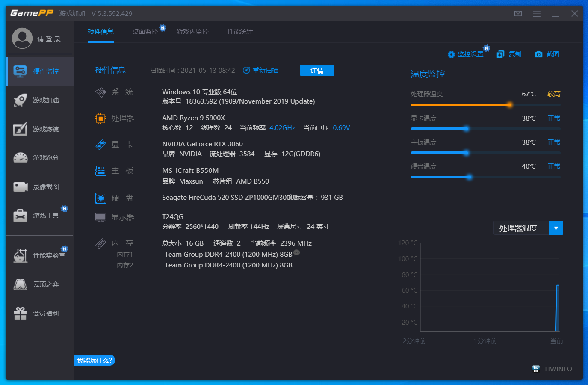Click the 复制 text label
This screenshot has height=385, width=588.
515,54
